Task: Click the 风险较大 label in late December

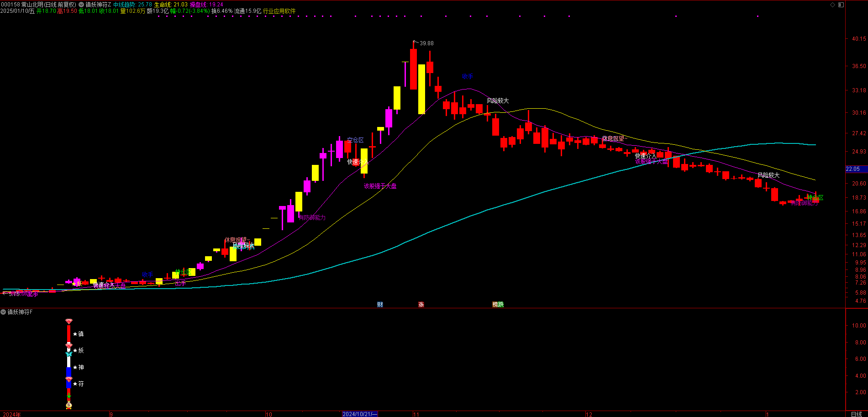Action: pos(768,175)
